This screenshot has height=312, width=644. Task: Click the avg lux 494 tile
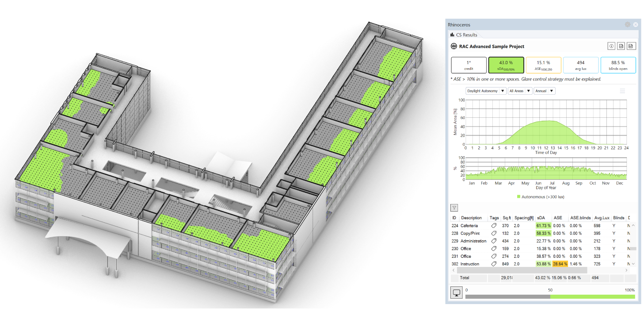click(581, 65)
